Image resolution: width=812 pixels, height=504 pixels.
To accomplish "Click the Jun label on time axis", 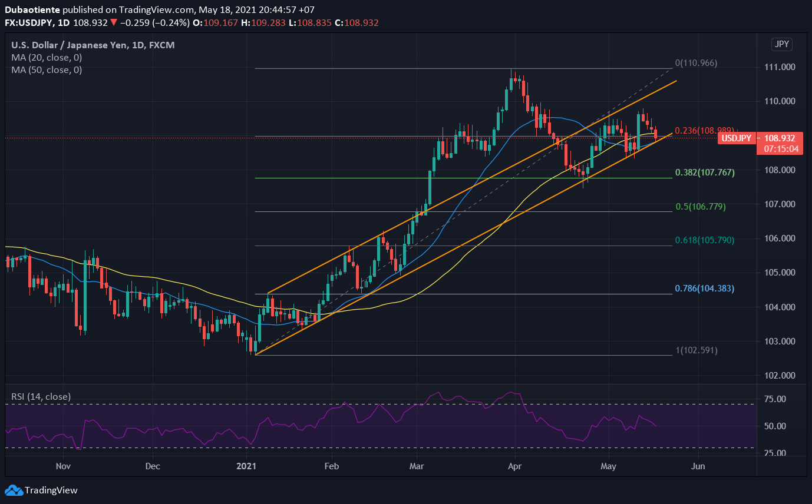I will [x=698, y=466].
